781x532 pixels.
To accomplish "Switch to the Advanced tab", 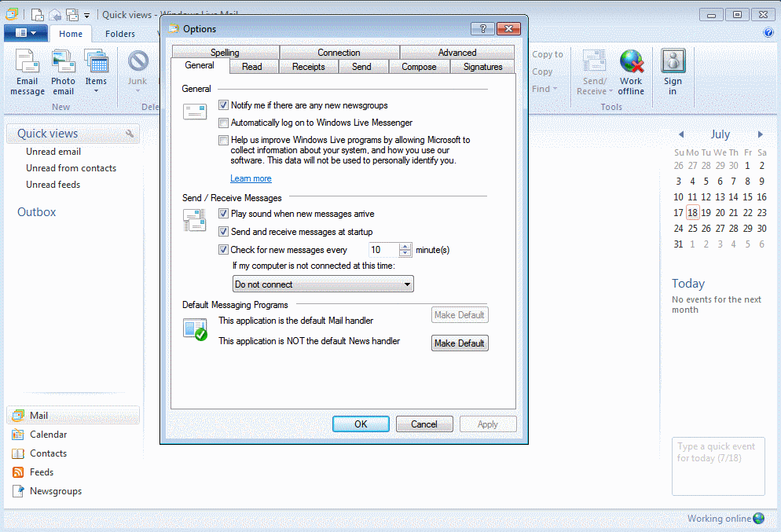I will [x=457, y=53].
